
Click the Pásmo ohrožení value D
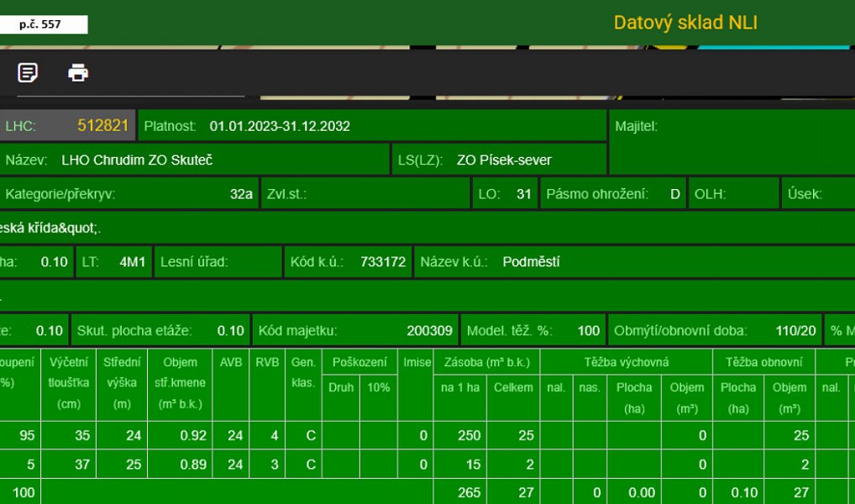coord(675,194)
